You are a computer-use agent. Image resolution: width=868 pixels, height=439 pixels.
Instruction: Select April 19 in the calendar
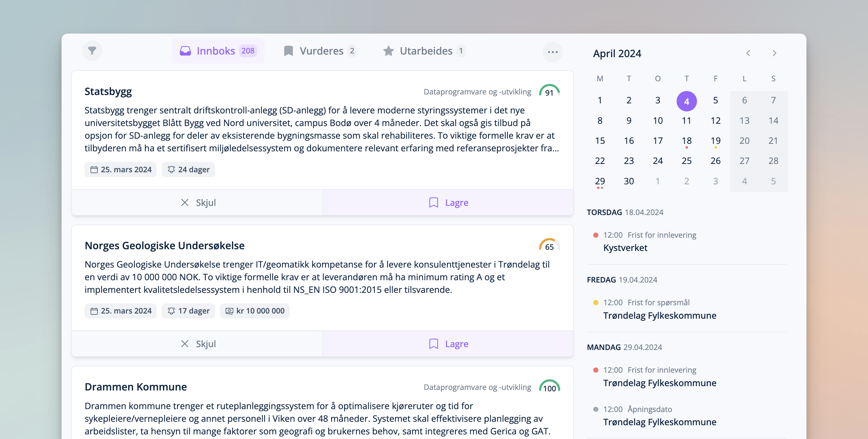[x=715, y=141]
